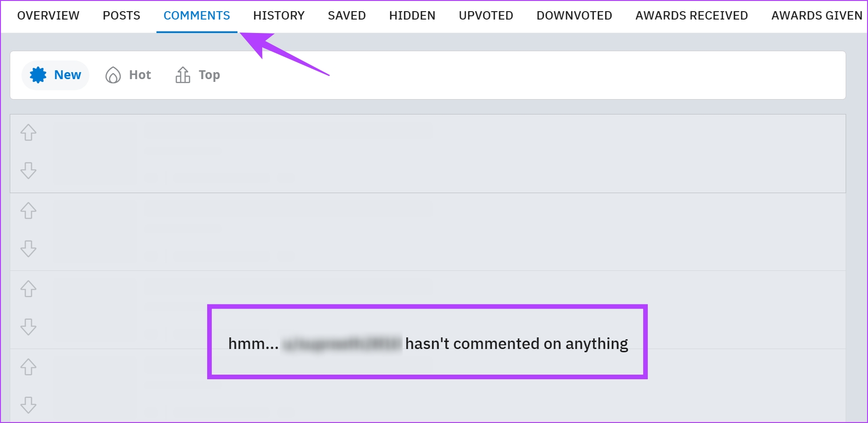The height and width of the screenshot is (423, 868).
Task: View the Downvoted tab
Action: 574,16
